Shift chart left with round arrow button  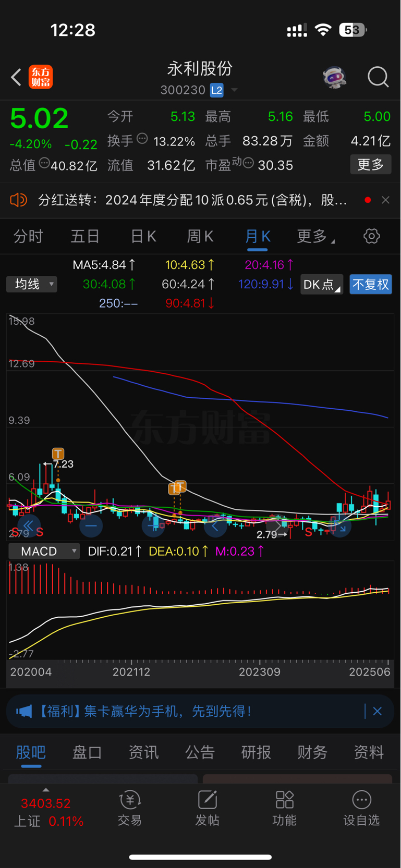[x=215, y=526]
